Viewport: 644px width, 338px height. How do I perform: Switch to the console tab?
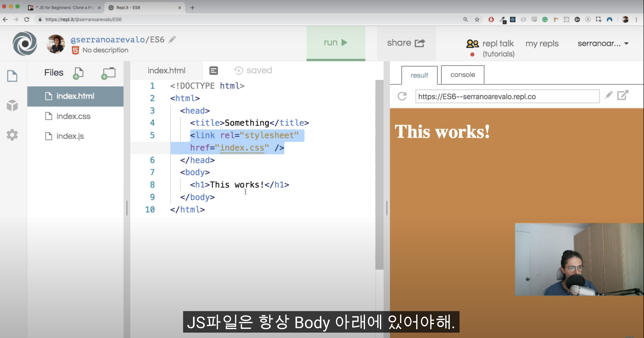tap(462, 75)
